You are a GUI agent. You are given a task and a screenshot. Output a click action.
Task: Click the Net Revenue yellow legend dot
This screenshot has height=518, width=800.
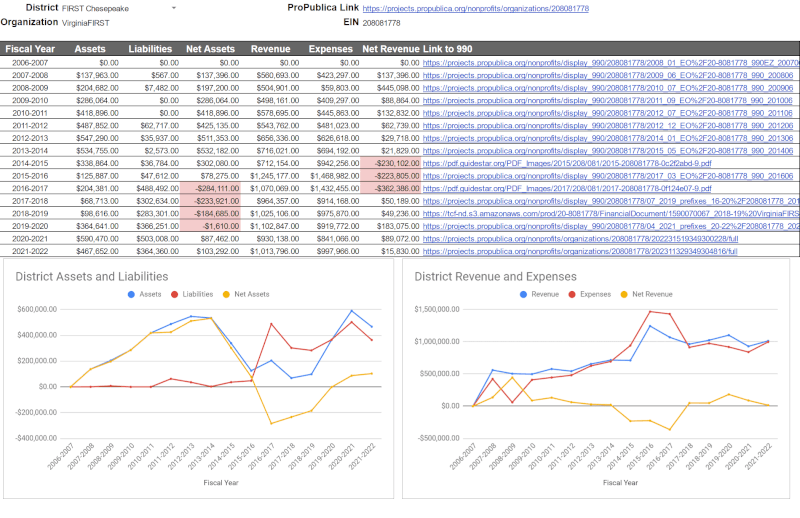coord(624,294)
